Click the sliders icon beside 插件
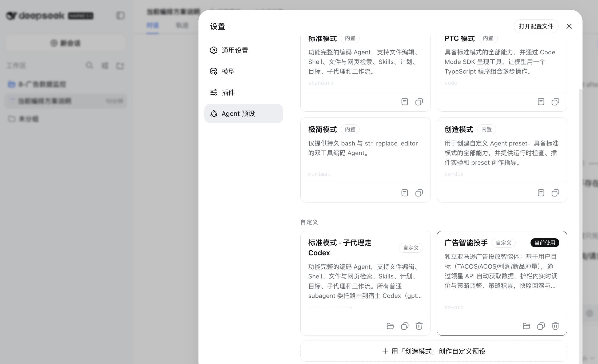 (x=214, y=92)
